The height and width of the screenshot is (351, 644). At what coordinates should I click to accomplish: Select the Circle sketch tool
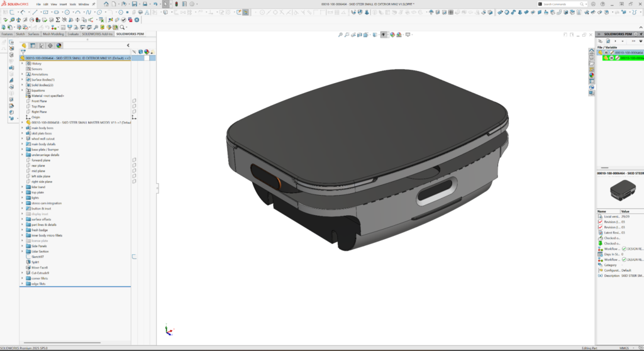67,13
